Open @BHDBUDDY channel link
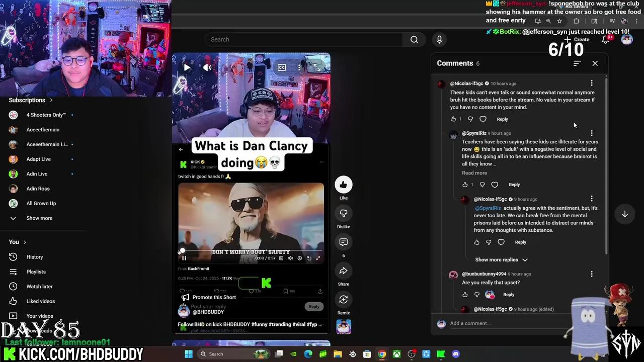 [208, 312]
